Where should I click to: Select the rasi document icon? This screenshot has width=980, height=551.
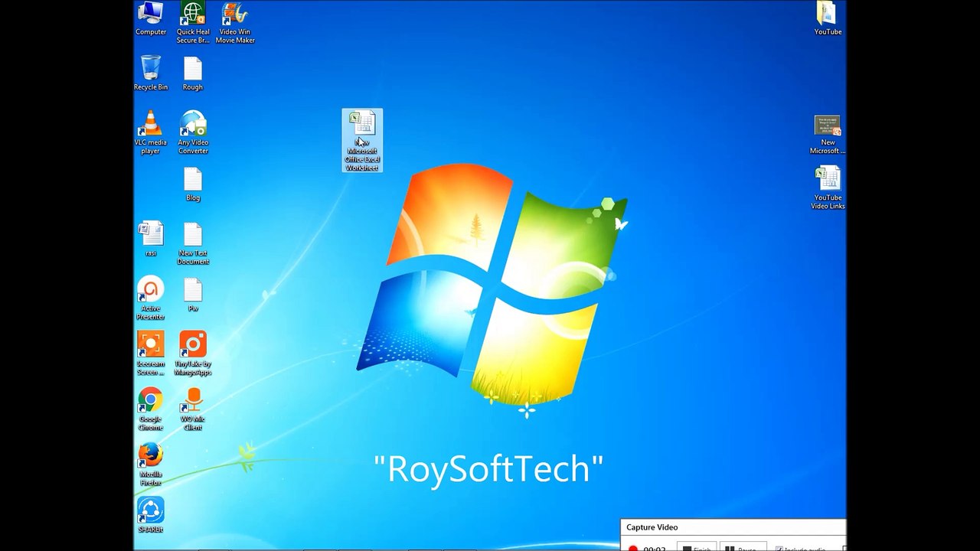coord(151,240)
